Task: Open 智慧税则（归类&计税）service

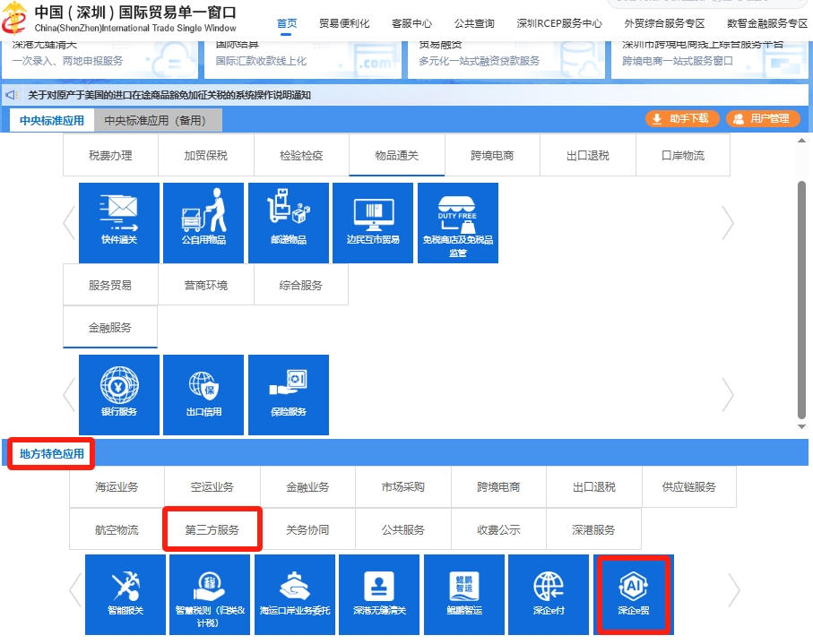Action: (209, 594)
